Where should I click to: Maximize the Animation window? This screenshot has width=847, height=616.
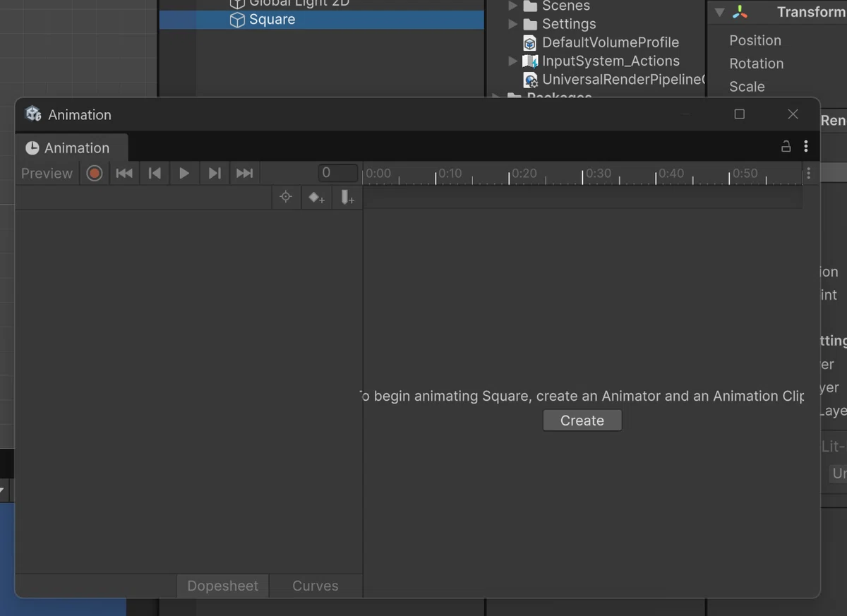[x=739, y=114]
